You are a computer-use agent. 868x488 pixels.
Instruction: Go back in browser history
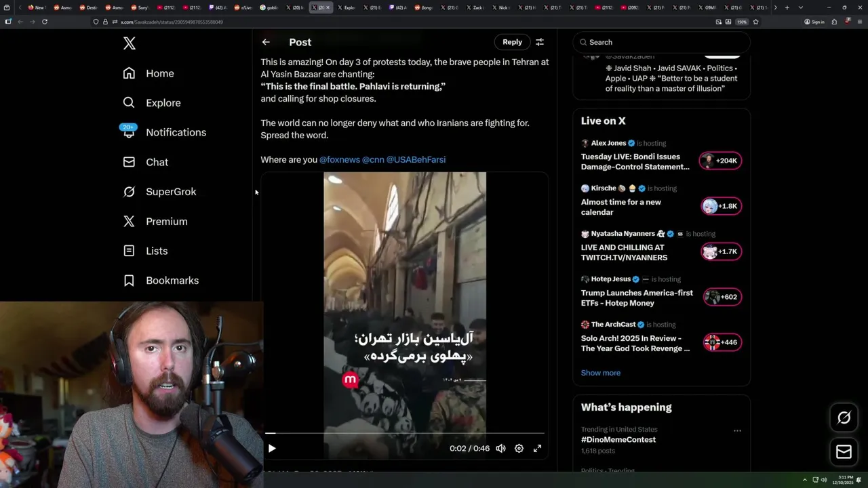(x=20, y=22)
